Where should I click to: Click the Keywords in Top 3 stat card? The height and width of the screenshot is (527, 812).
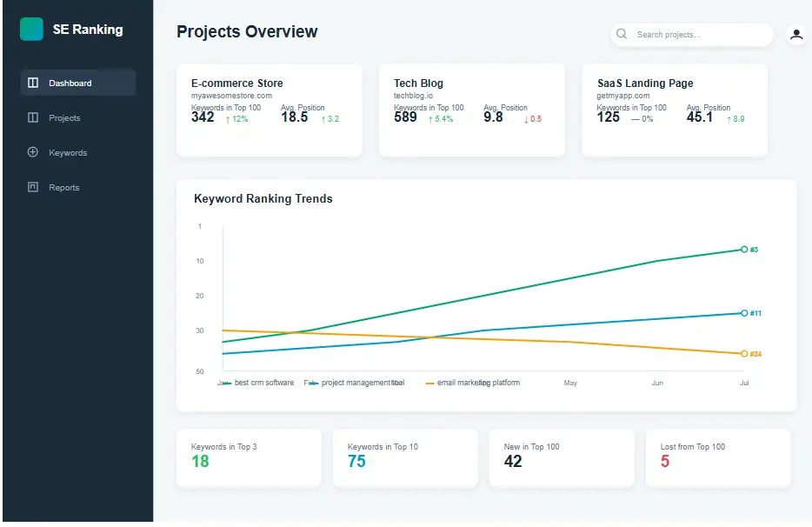(x=249, y=457)
